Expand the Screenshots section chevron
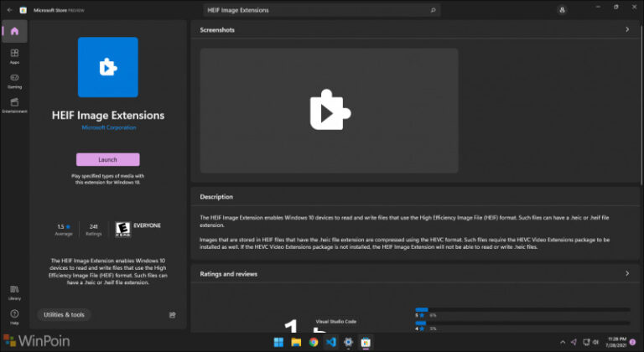Screen dimensions: 644x352 [627, 29]
